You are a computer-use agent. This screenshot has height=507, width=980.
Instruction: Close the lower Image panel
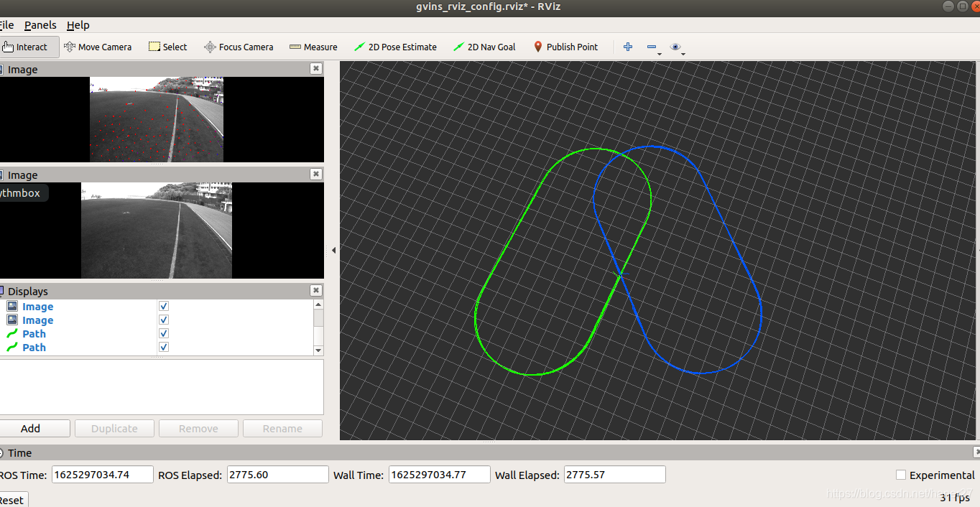pos(316,175)
